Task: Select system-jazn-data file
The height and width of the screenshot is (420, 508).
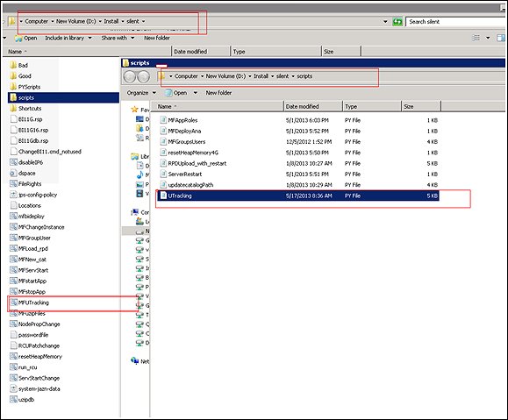Action: pyautogui.click(x=35, y=389)
